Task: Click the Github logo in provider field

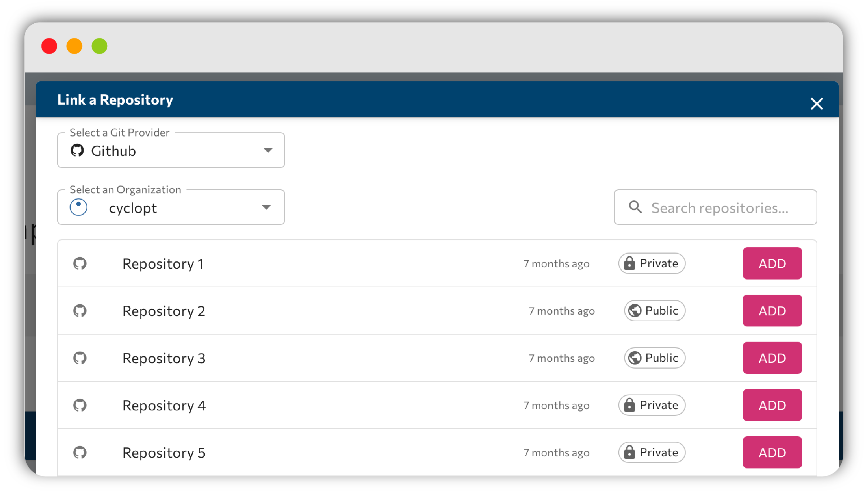Action: click(x=77, y=150)
